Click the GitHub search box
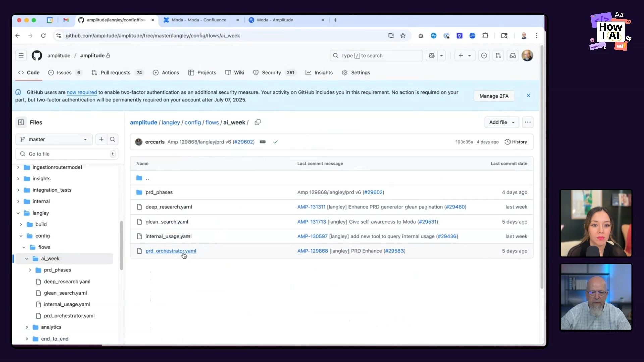 pos(376,56)
